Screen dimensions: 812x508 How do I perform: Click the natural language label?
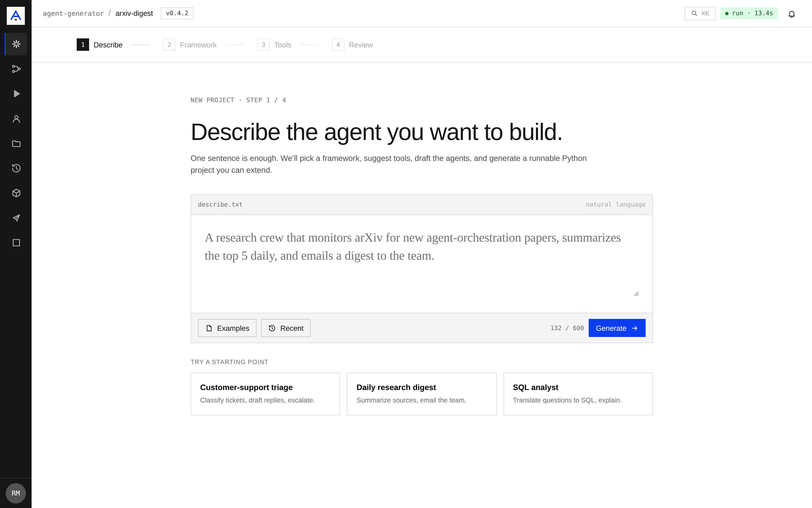[x=615, y=204]
